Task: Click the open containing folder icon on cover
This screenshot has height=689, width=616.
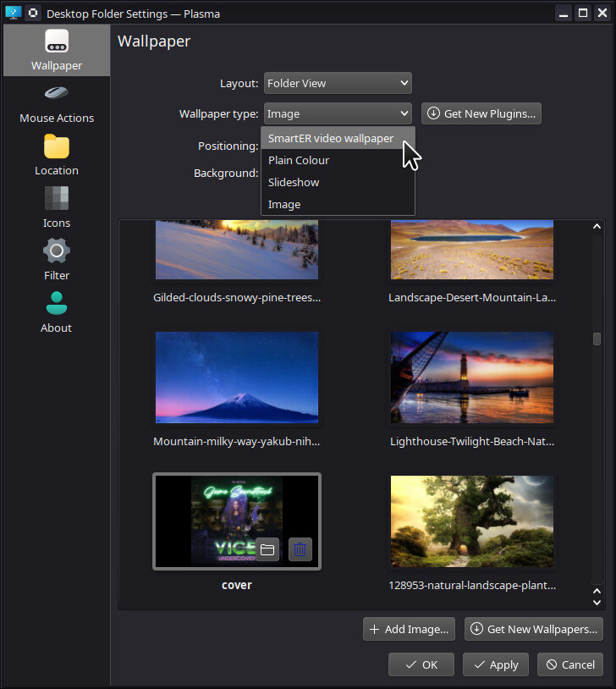Action: pyautogui.click(x=267, y=550)
